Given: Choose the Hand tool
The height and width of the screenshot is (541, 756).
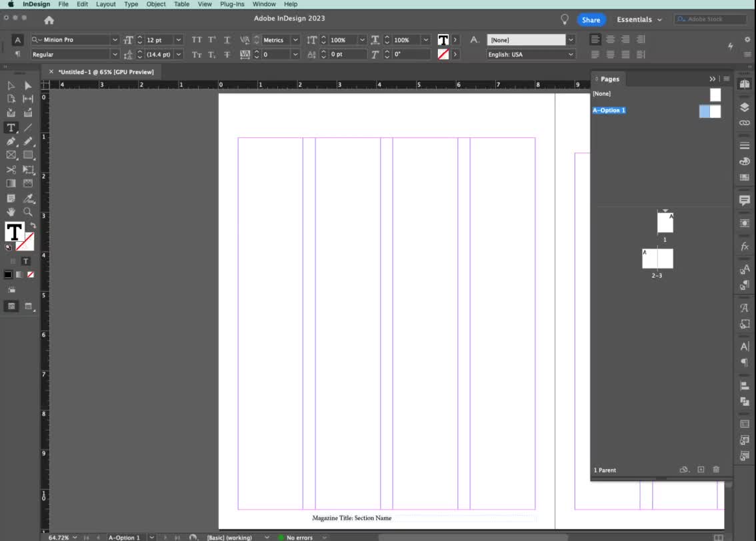Looking at the screenshot, I should pos(11,211).
